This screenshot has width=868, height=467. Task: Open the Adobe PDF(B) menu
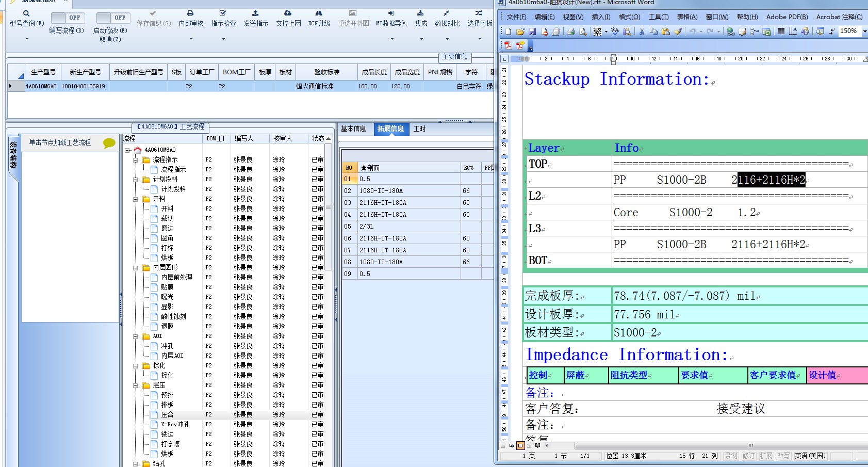pyautogui.click(x=787, y=17)
